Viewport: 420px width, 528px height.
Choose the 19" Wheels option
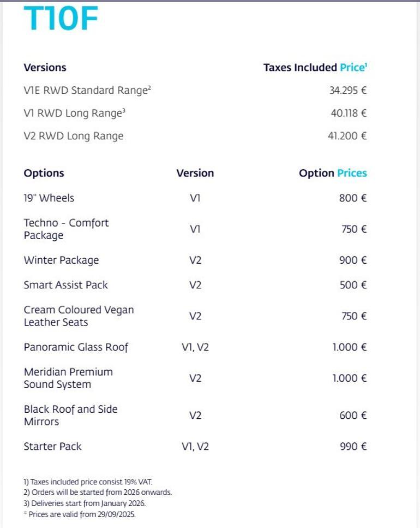point(49,198)
